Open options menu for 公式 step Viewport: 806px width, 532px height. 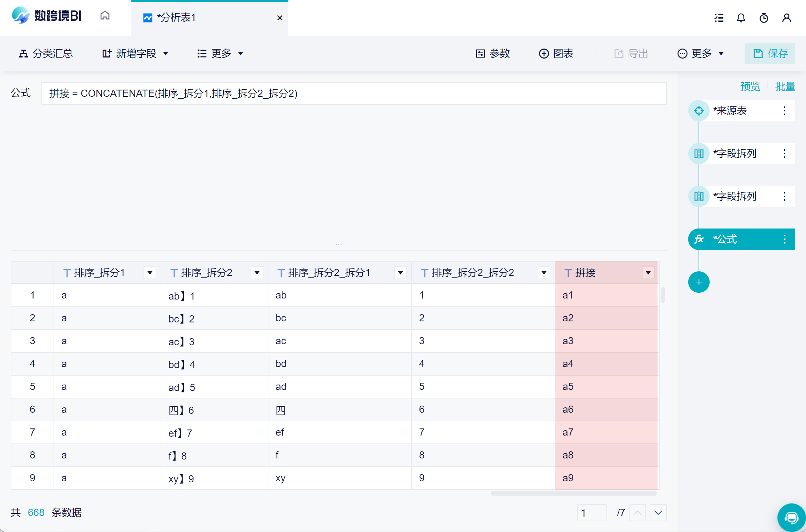[x=784, y=239]
